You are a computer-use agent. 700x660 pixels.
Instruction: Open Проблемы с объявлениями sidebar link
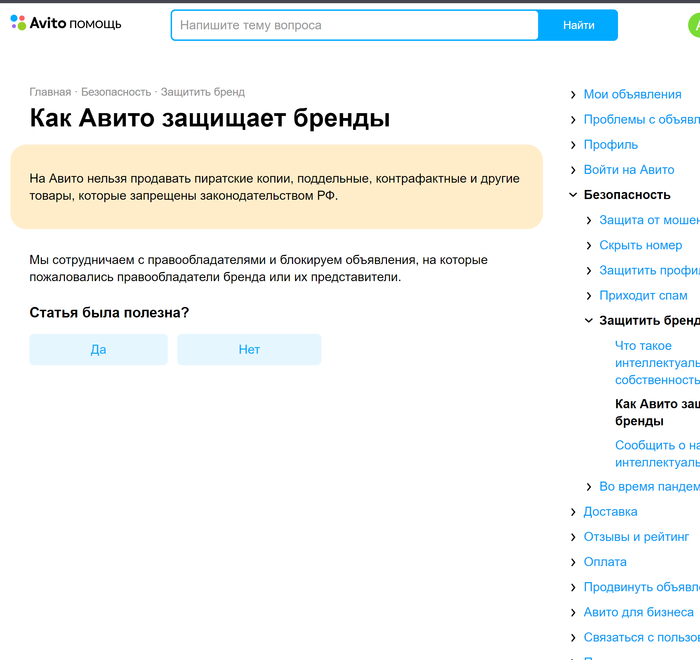pos(642,120)
